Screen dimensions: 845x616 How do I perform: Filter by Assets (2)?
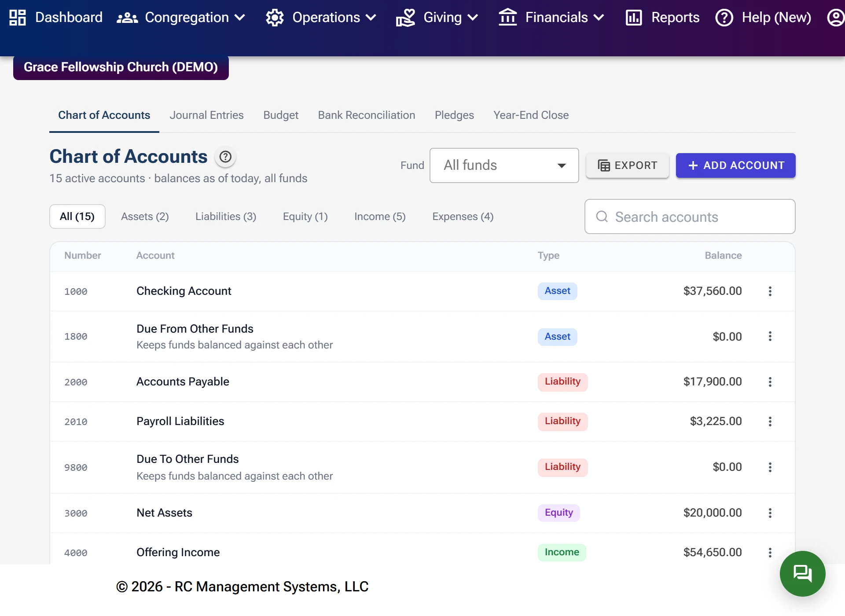145,216
